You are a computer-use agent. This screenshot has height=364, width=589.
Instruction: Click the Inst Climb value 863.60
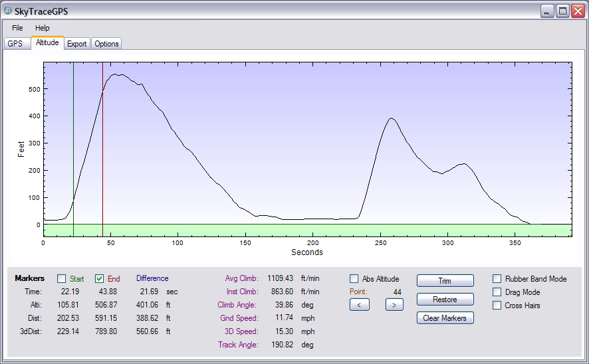pyautogui.click(x=282, y=292)
